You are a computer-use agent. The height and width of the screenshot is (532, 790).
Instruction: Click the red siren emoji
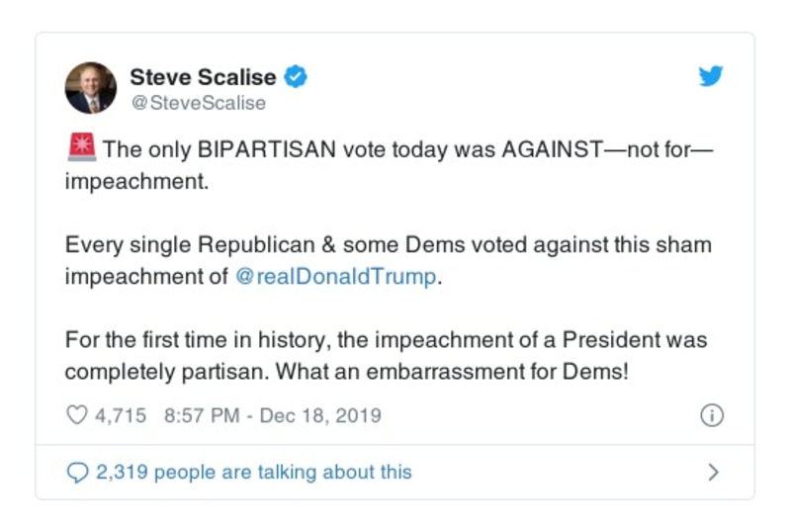click(x=80, y=149)
